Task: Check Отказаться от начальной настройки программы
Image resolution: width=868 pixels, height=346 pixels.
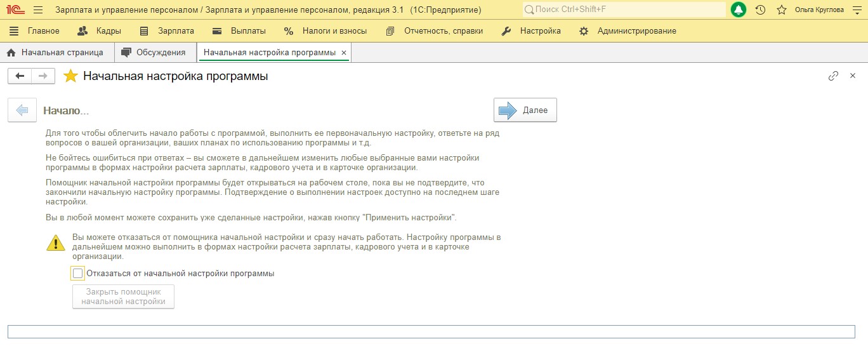Action: pyautogui.click(x=78, y=274)
